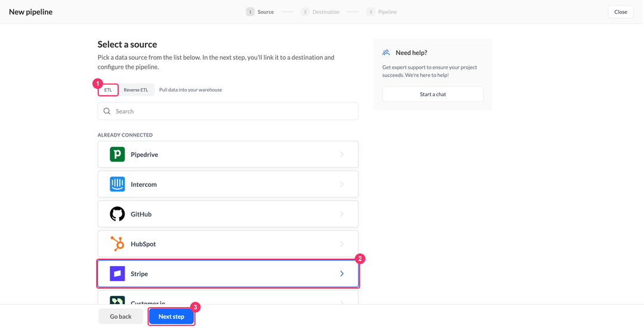Screen dimensions: 644x328
Task: Click the search magnifier icon
Action: (107, 112)
